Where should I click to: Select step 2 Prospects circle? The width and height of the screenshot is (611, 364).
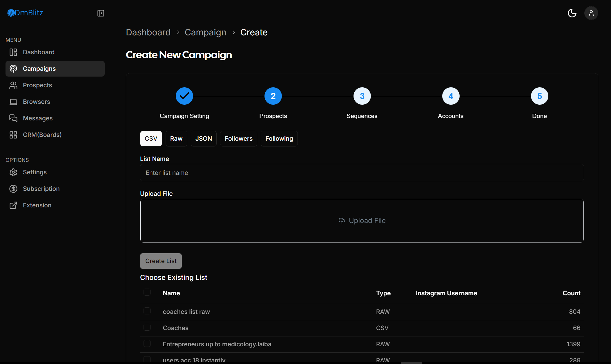tap(273, 96)
